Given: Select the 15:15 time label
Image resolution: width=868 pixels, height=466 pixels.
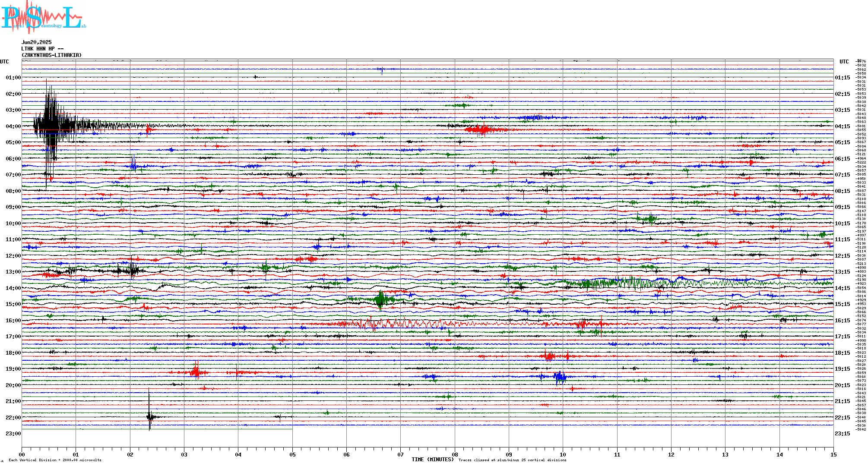Looking at the screenshot, I should click(843, 304).
